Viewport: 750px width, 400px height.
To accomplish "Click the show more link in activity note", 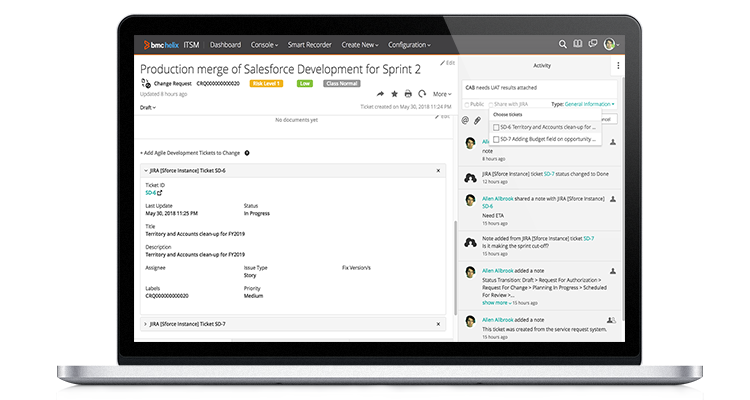I will 494,301.
